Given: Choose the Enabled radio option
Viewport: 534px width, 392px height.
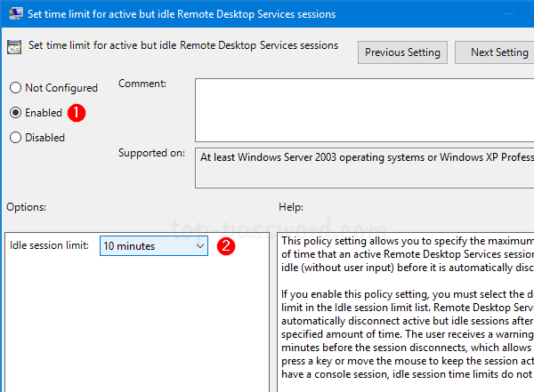Looking at the screenshot, I should tap(15, 113).
